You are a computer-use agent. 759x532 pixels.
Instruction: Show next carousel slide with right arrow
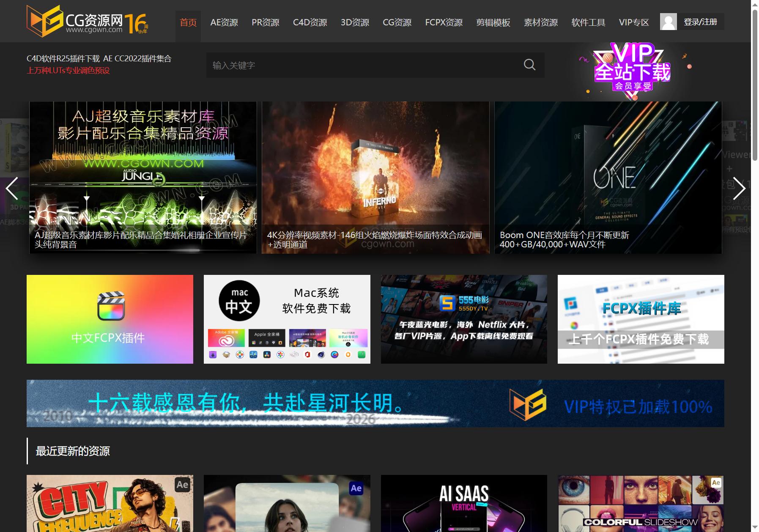pos(739,188)
